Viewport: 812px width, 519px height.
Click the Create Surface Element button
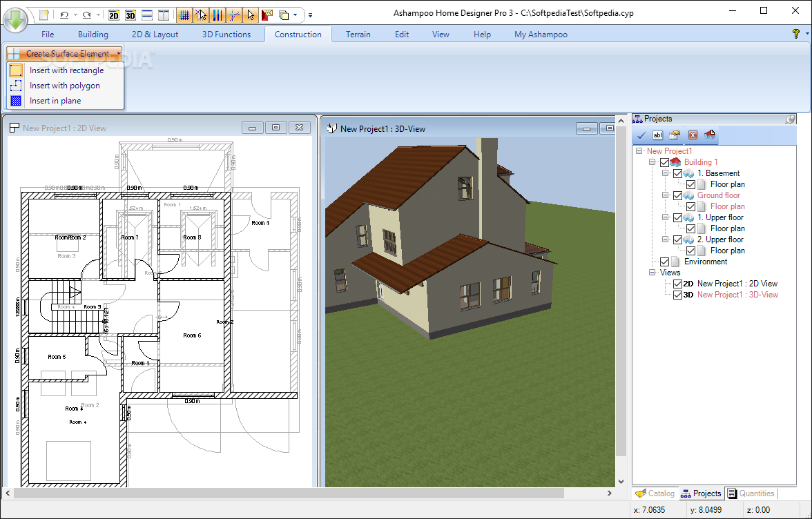[x=64, y=53]
